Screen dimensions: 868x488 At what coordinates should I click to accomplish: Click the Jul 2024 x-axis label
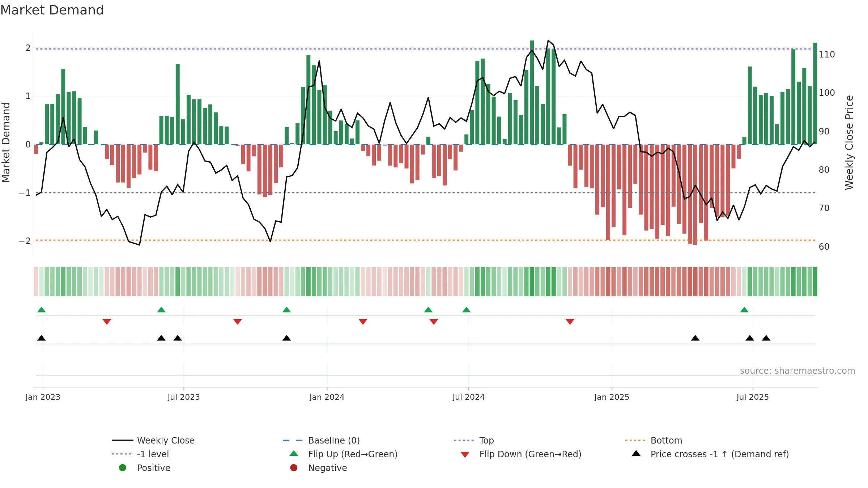point(468,397)
